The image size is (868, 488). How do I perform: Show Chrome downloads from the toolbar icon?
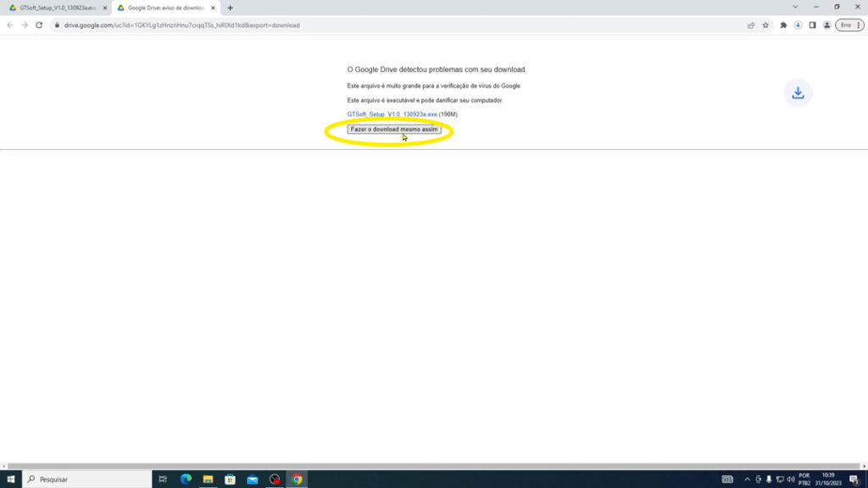(798, 25)
